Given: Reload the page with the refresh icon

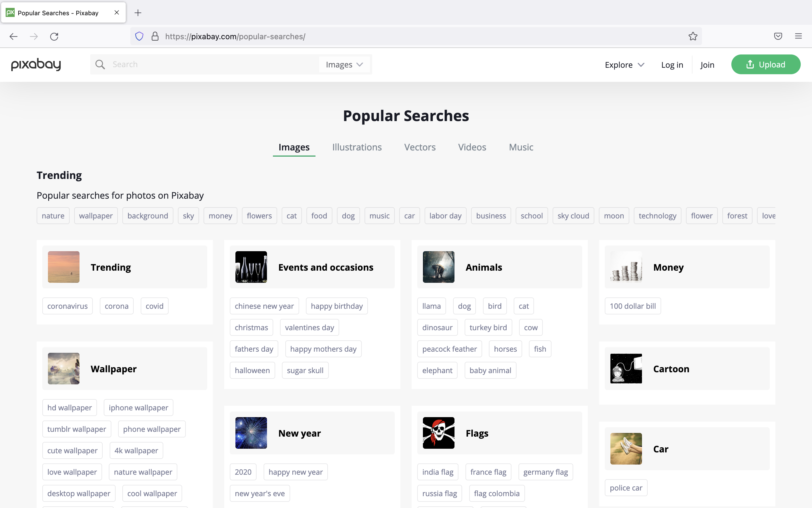Looking at the screenshot, I should point(54,36).
